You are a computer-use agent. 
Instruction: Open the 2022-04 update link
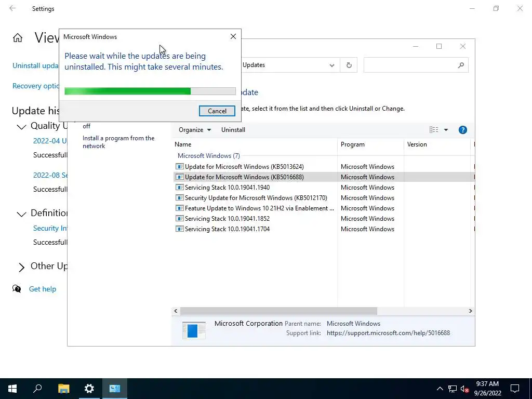click(50, 141)
